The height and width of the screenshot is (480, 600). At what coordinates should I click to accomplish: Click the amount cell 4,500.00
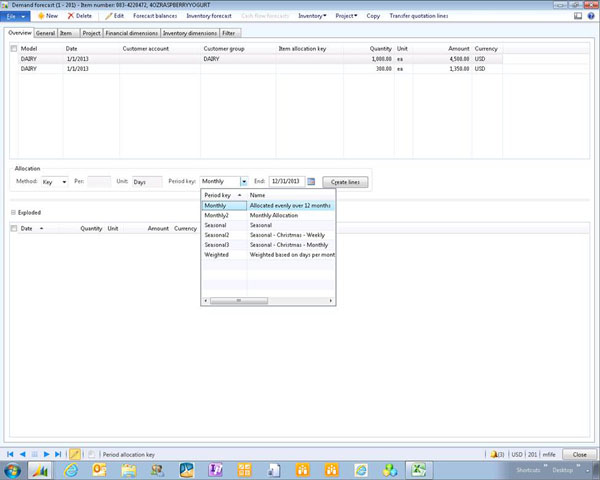[442, 59]
